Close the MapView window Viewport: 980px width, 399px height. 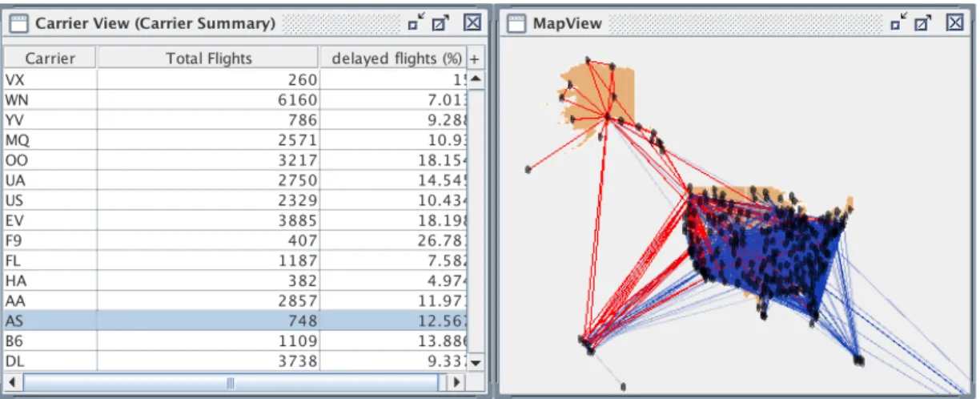point(955,23)
